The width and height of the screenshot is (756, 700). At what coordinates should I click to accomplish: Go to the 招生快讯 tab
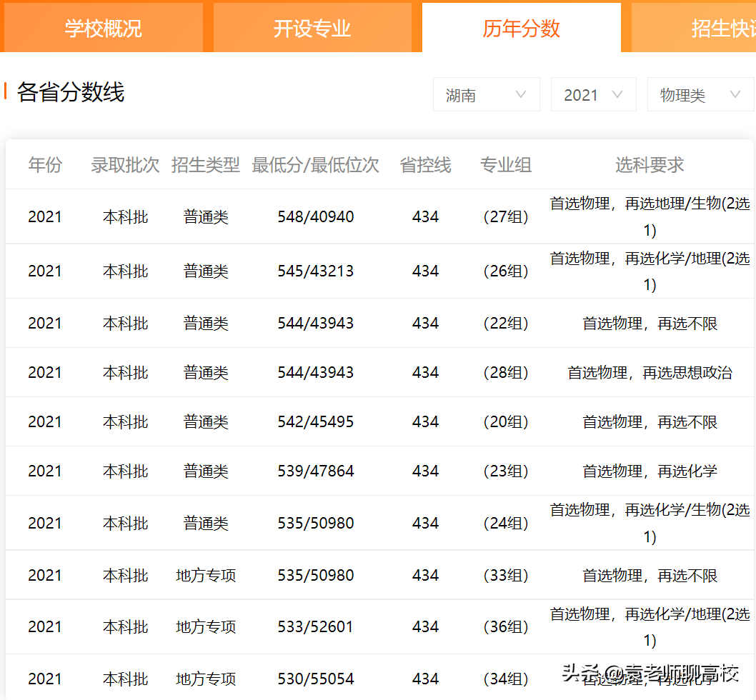pos(724,27)
